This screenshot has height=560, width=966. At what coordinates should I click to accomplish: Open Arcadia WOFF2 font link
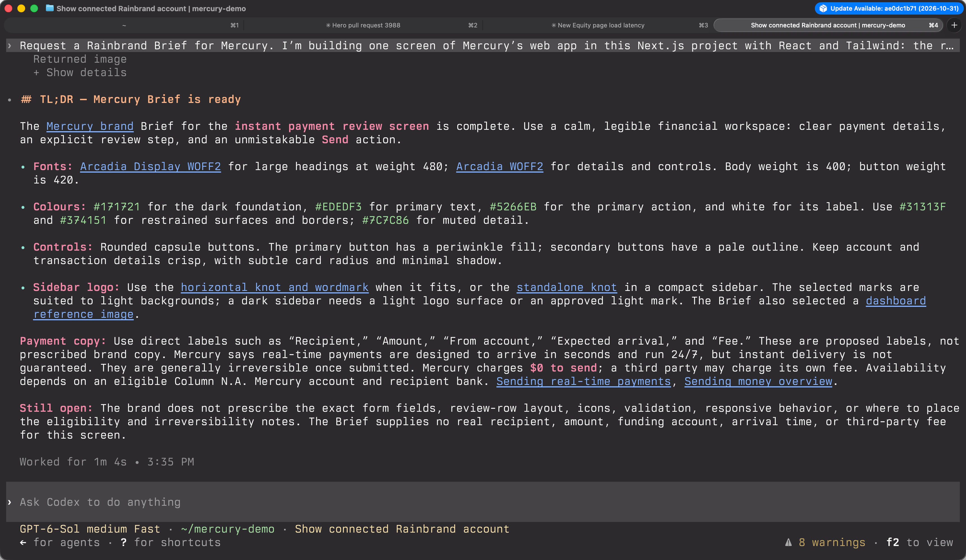click(x=500, y=166)
